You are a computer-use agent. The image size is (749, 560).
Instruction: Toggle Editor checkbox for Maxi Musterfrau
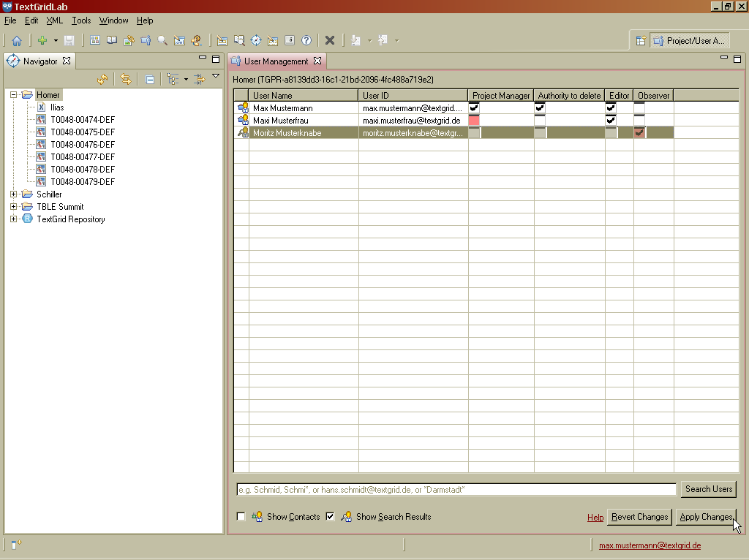tap(611, 120)
